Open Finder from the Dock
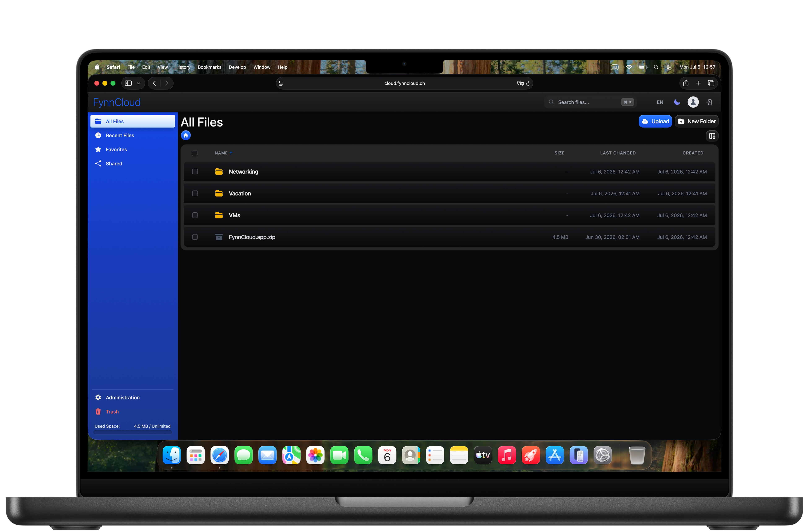This screenshot has width=809, height=532. pyautogui.click(x=172, y=455)
